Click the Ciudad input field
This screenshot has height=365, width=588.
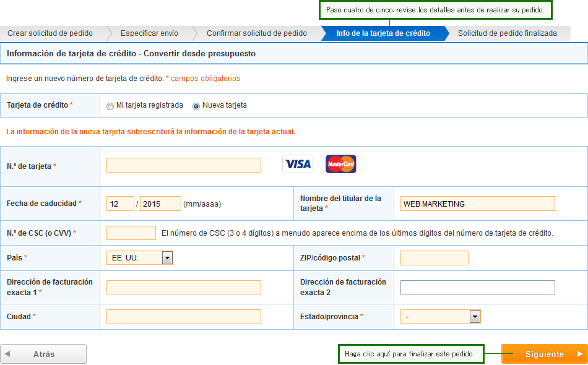pos(184,317)
